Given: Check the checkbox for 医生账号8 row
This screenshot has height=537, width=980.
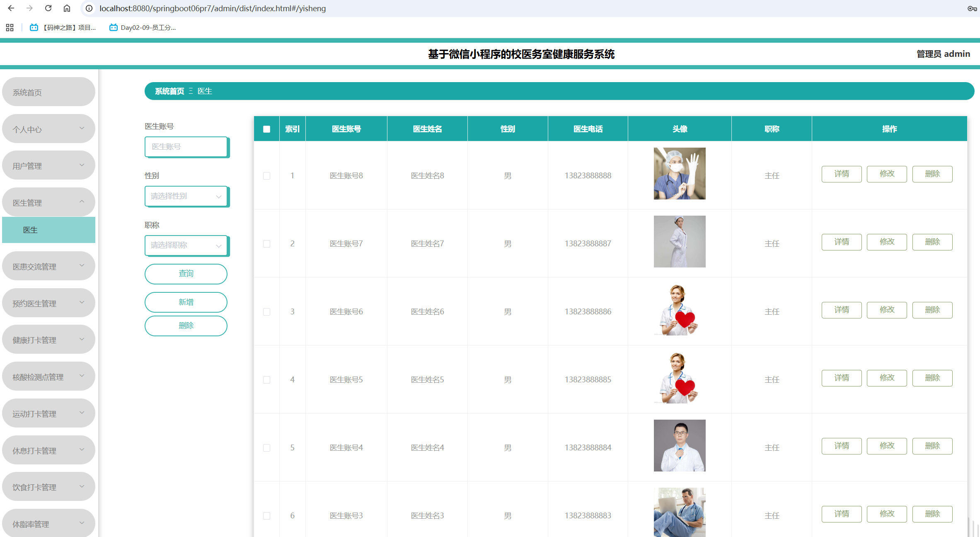Looking at the screenshot, I should point(266,175).
